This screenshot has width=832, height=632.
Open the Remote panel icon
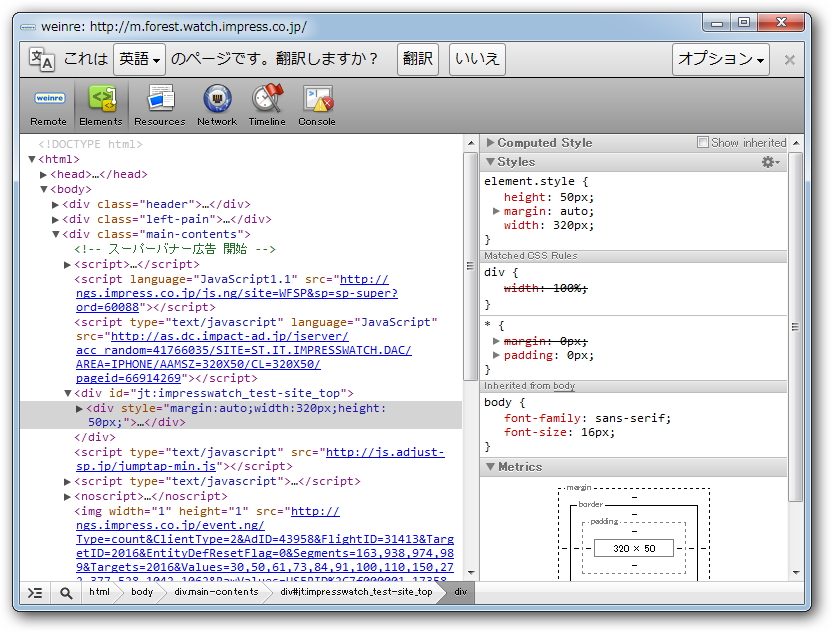click(x=48, y=105)
